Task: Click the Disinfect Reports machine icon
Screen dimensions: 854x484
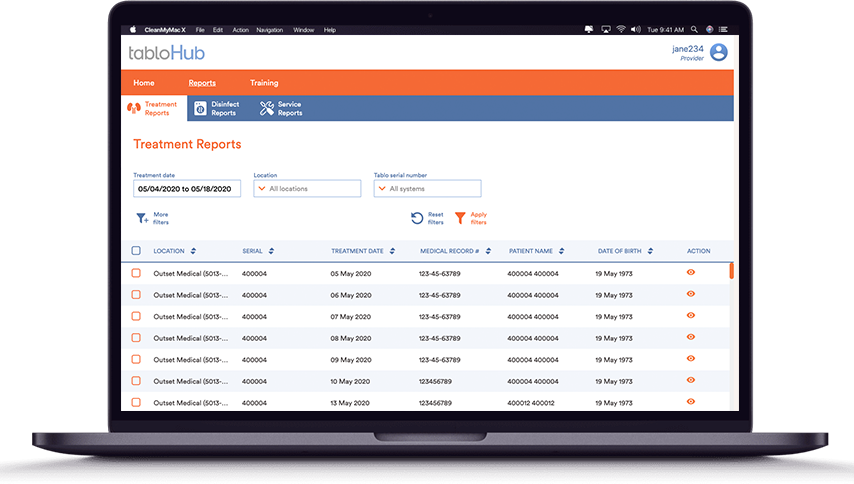Action: pyautogui.click(x=200, y=108)
